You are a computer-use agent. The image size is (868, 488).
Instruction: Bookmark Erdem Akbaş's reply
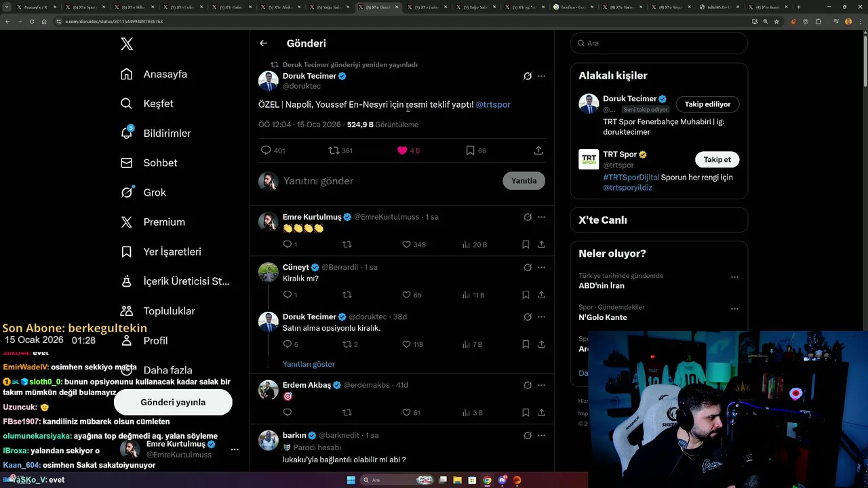click(526, 413)
